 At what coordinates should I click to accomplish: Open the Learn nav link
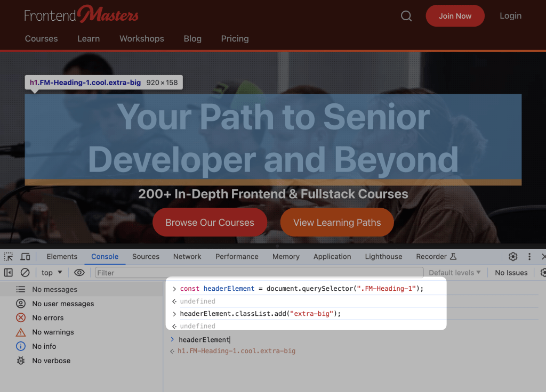(89, 38)
